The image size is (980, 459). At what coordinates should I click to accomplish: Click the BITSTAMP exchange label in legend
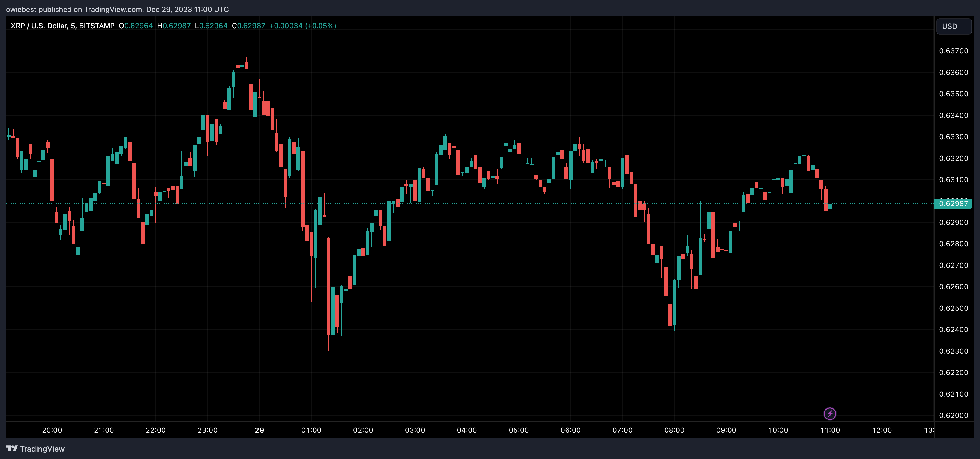[97, 26]
